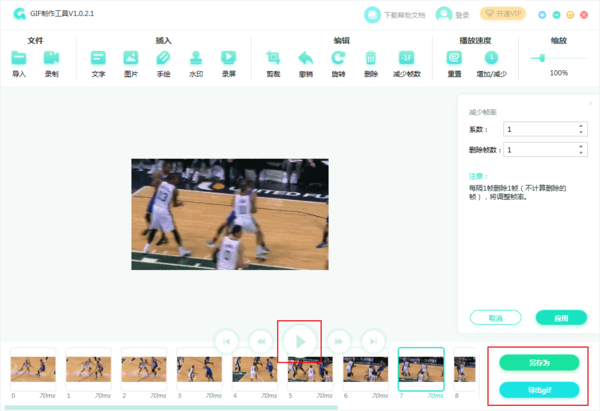Choose the 手绘 (Freehand draw) tool
This screenshot has height=411, width=600.
coord(163,59)
